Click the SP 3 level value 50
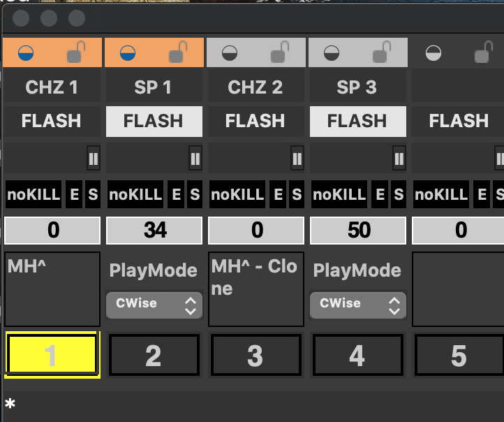The height and width of the screenshot is (422, 504). 357,230
